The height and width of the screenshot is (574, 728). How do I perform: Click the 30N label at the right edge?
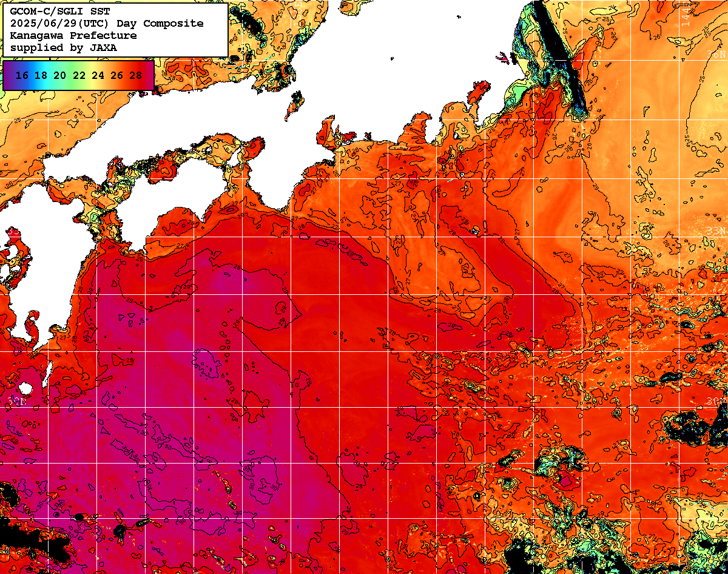(x=716, y=402)
